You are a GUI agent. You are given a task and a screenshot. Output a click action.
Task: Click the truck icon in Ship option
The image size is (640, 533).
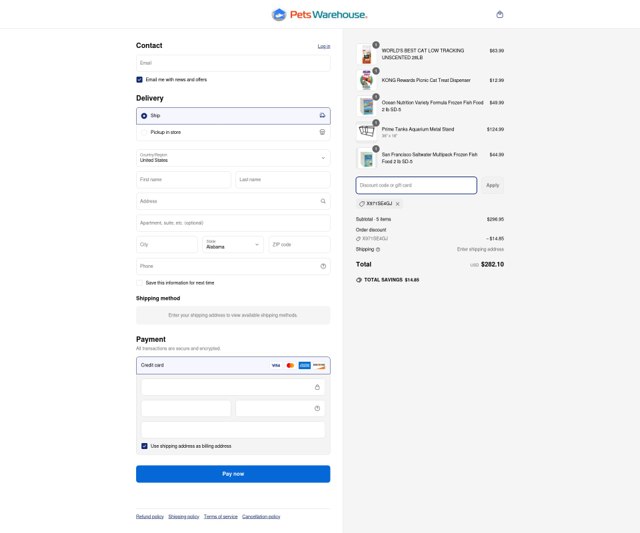[322, 115]
